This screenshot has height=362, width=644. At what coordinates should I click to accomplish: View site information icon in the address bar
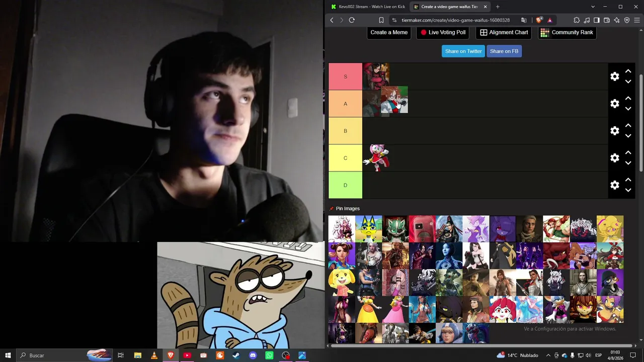pos(394,20)
